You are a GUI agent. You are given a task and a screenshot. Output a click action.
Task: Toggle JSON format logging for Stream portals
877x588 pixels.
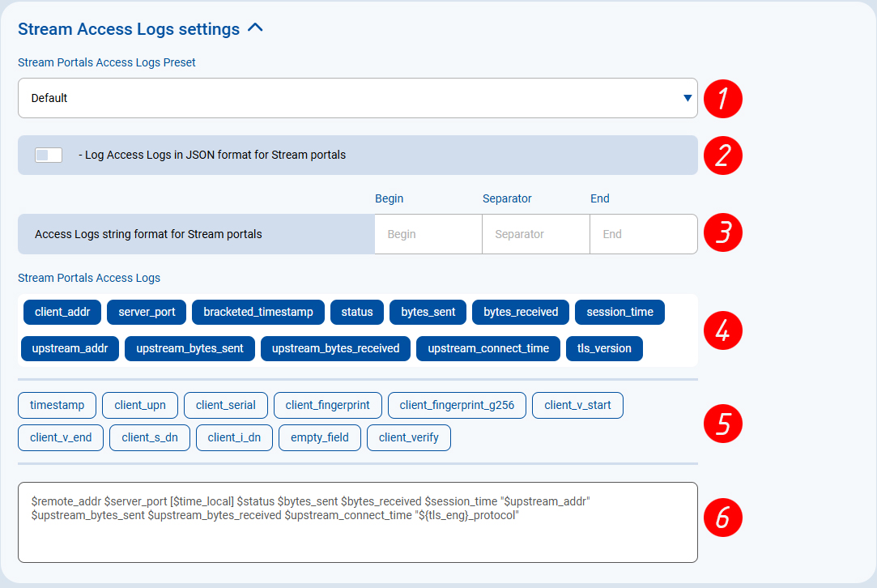coord(49,155)
